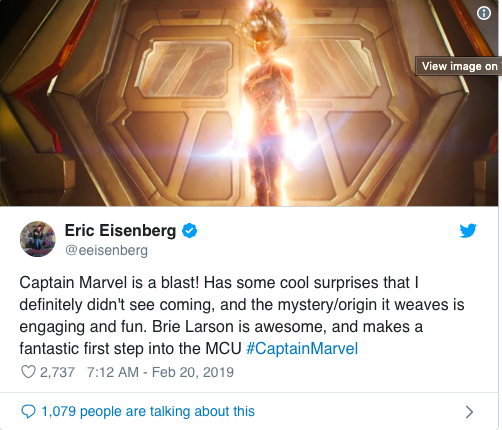Click "View image on Twitter" label
Screen dimensions: 502x430
[x=459, y=66]
